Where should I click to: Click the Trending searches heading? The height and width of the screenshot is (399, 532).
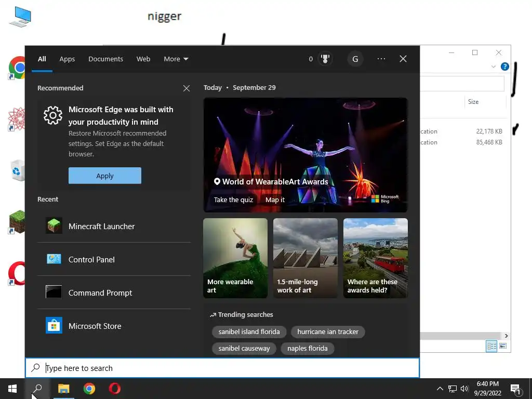click(241, 314)
